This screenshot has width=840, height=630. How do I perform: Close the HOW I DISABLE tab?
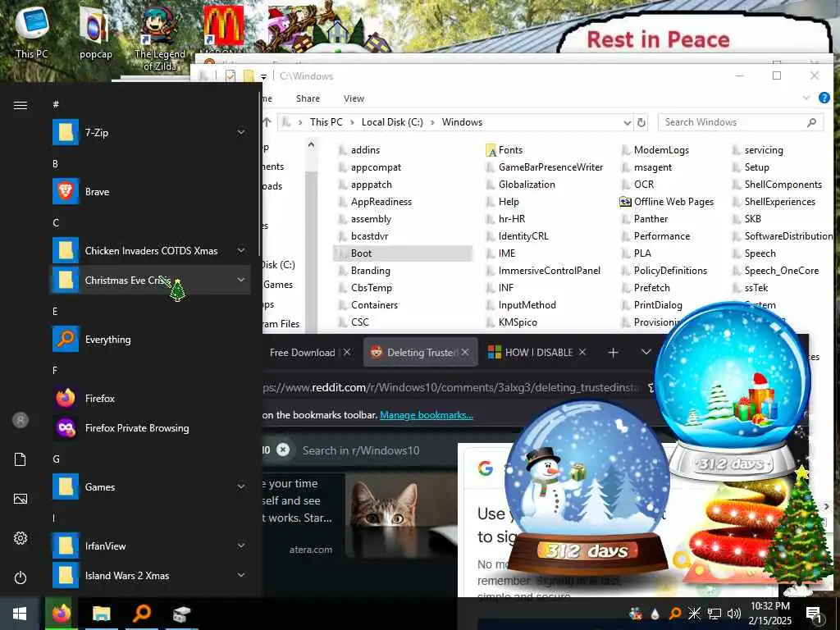click(582, 352)
